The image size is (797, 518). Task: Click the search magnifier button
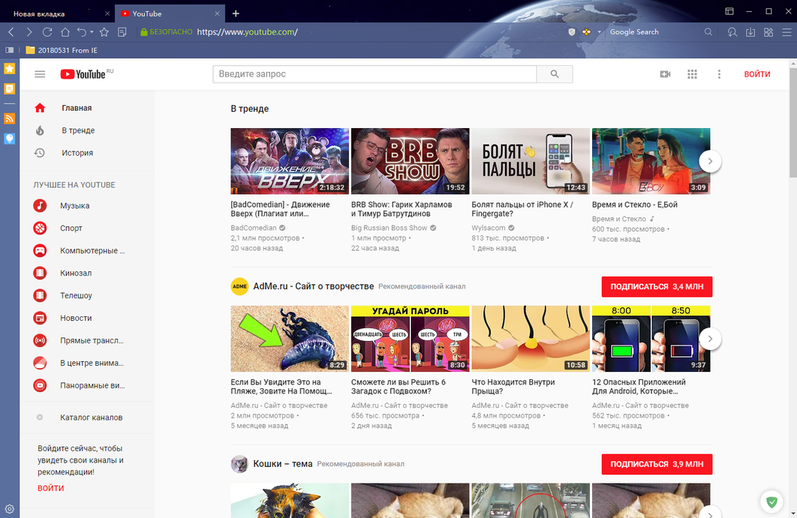[555, 74]
